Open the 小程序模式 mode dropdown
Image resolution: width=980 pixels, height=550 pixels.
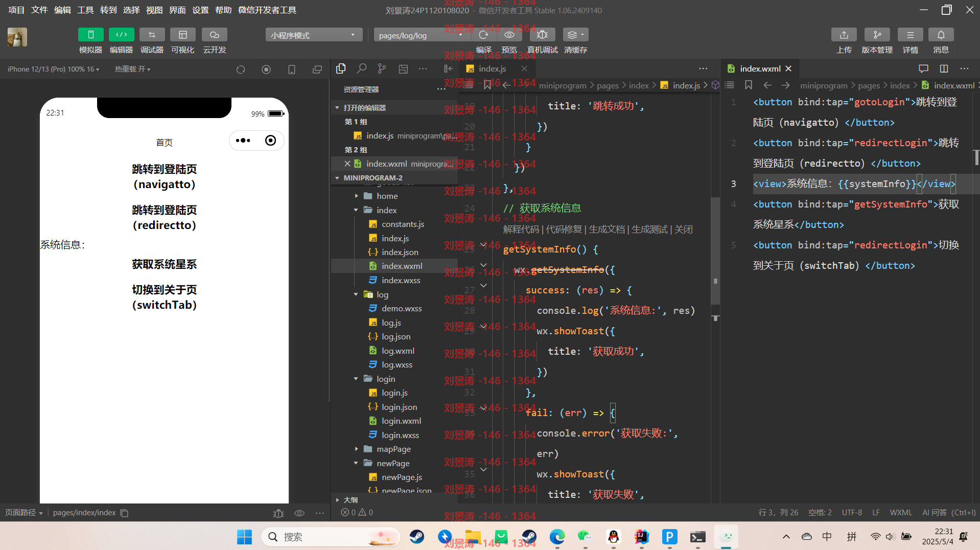[x=314, y=35]
